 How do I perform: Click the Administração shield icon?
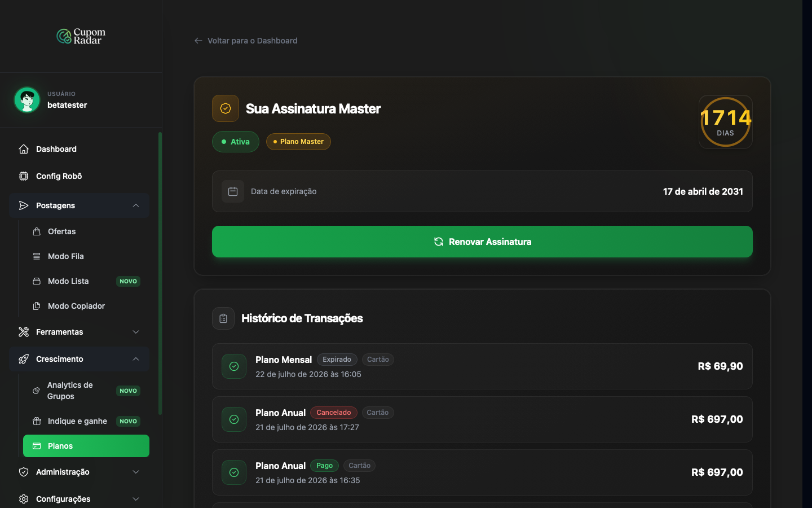pos(24,472)
